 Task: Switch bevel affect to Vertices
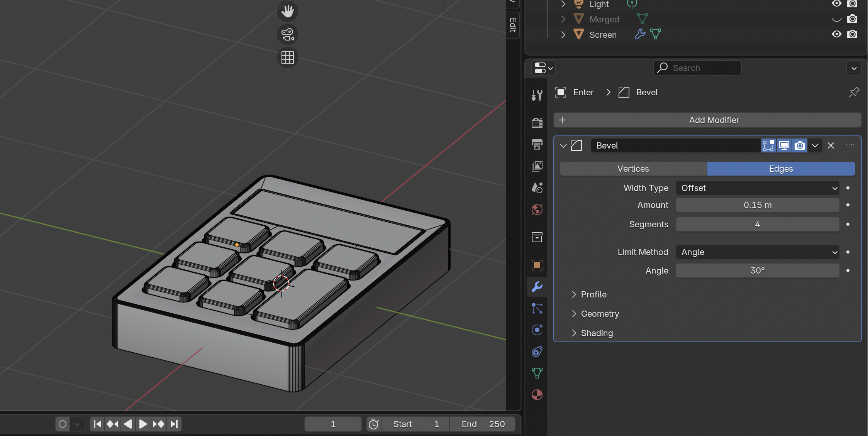coord(633,169)
